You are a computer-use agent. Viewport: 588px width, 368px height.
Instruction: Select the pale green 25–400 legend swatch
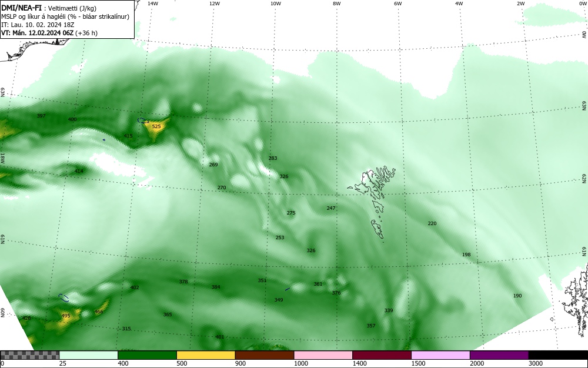tap(89, 355)
